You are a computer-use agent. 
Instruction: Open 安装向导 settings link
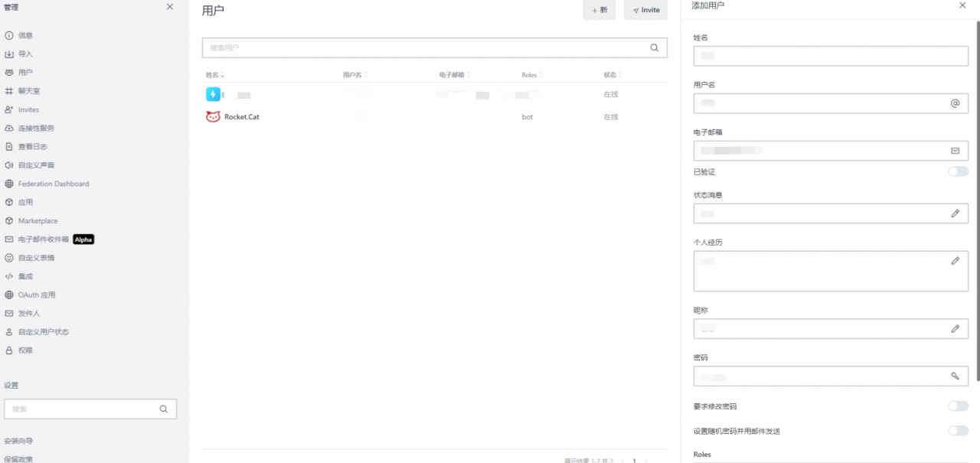pyautogui.click(x=18, y=441)
